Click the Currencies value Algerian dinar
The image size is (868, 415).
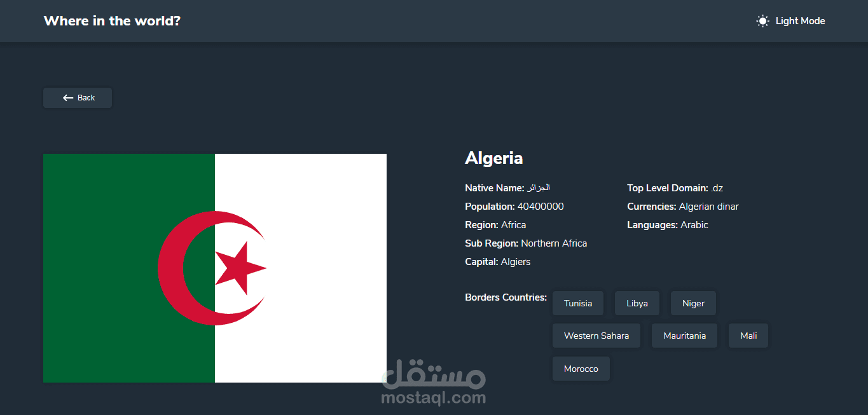point(709,207)
